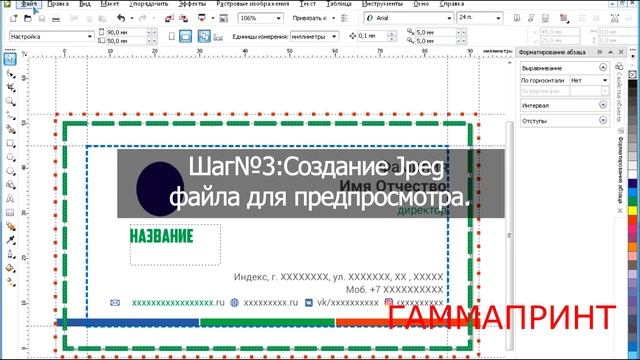Expand the Отступы section
Screen dimensions: 640x360
click(x=603, y=120)
